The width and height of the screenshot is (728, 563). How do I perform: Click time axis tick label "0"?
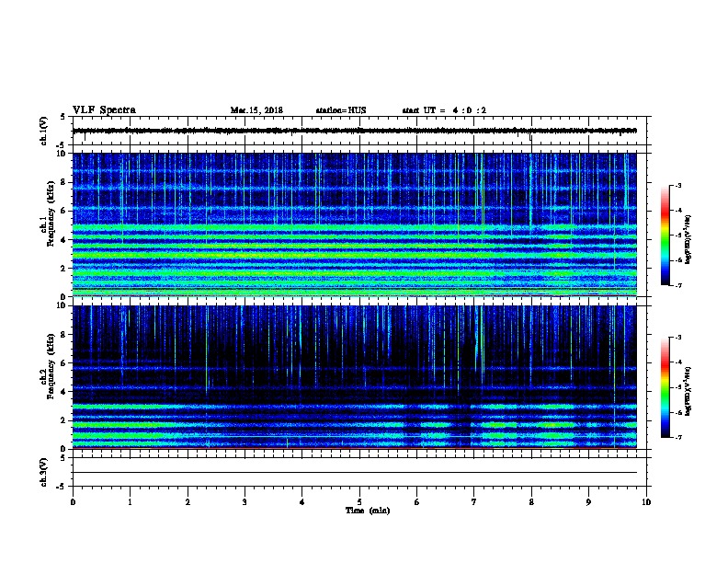click(x=73, y=502)
